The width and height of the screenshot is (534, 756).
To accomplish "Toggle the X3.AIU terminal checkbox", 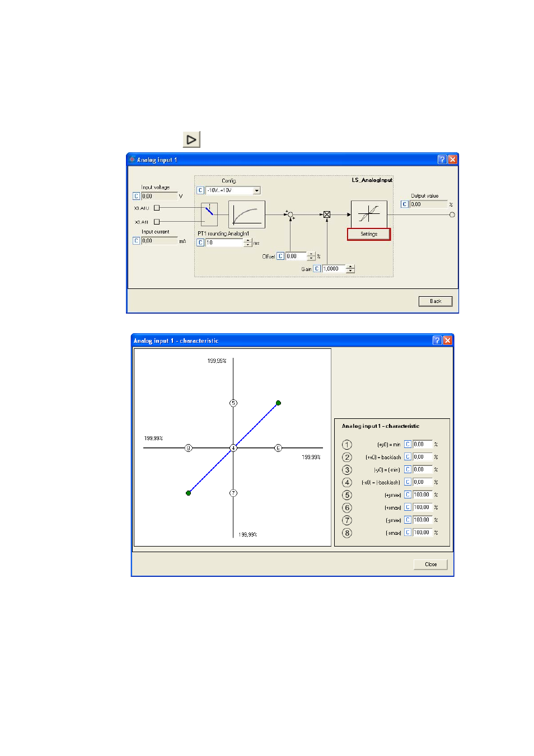I will click(x=157, y=208).
